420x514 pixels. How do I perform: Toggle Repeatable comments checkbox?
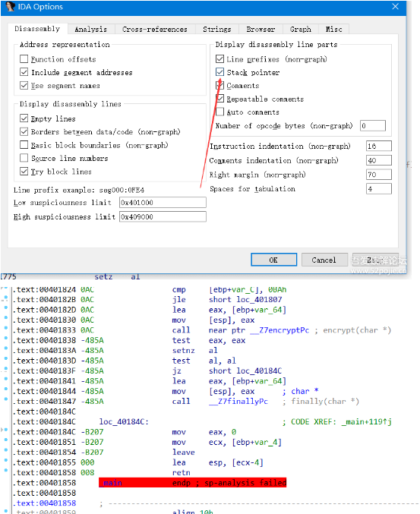coord(219,99)
